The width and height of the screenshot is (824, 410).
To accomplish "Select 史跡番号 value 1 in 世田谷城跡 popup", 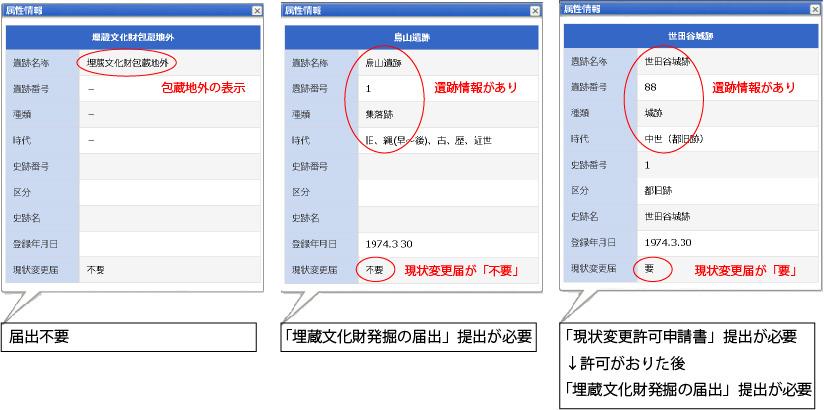I will (647, 165).
